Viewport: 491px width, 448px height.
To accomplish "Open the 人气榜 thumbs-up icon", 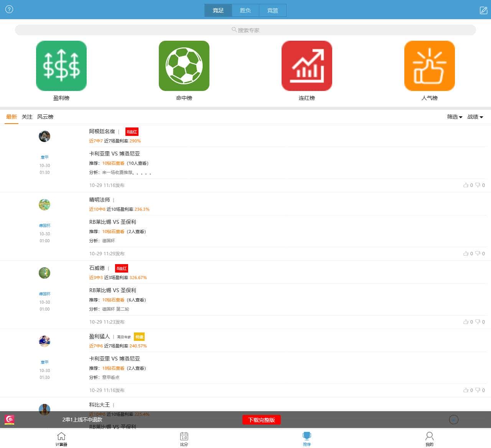I will (430, 66).
